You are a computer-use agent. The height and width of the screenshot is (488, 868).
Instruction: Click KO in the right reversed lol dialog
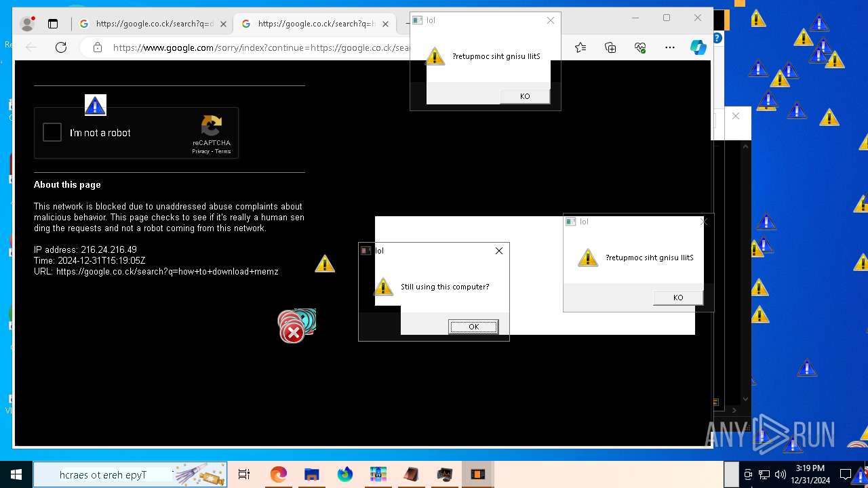pyautogui.click(x=678, y=298)
